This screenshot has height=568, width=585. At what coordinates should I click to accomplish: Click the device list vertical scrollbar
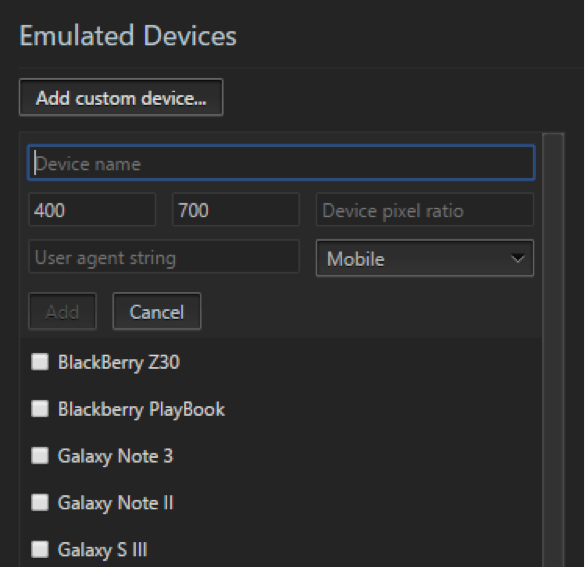pos(553,350)
